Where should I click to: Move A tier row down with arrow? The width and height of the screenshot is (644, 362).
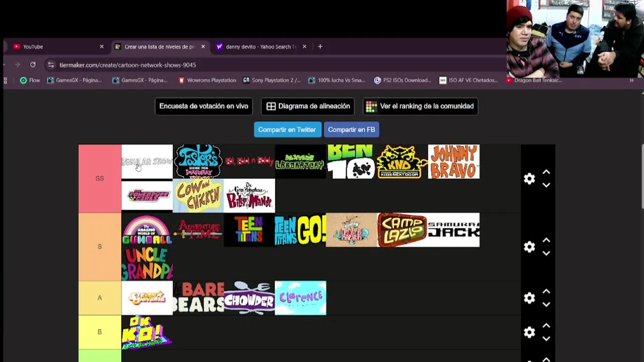point(546,305)
